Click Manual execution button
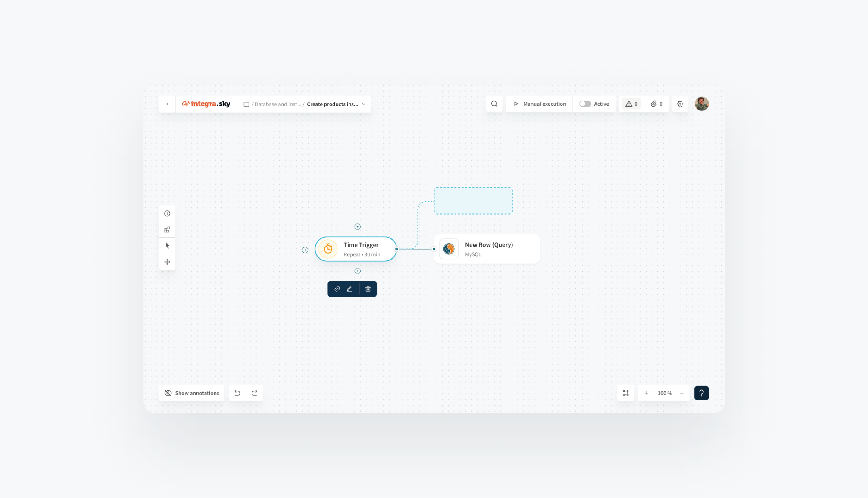The width and height of the screenshot is (868, 498). coord(540,104)
